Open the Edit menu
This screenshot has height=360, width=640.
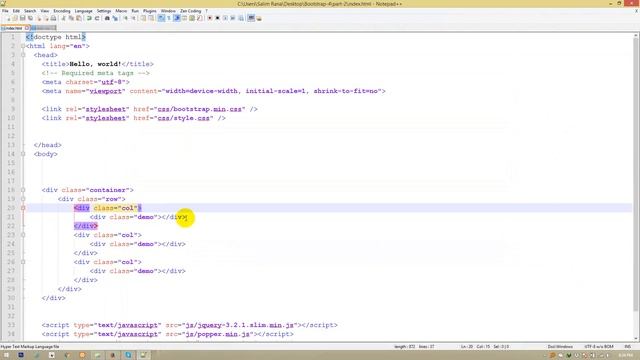click(16, 11)
